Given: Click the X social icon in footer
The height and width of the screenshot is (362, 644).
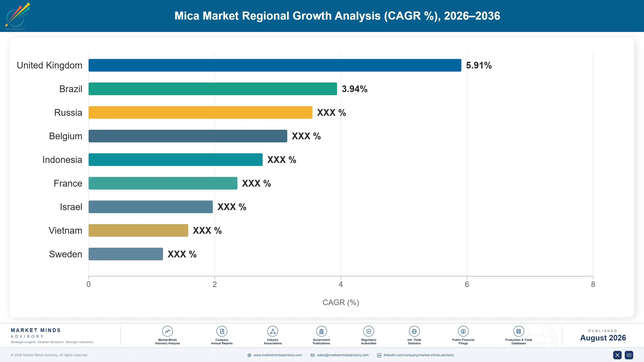Looking at the screenshot, I should click(617, 355).
